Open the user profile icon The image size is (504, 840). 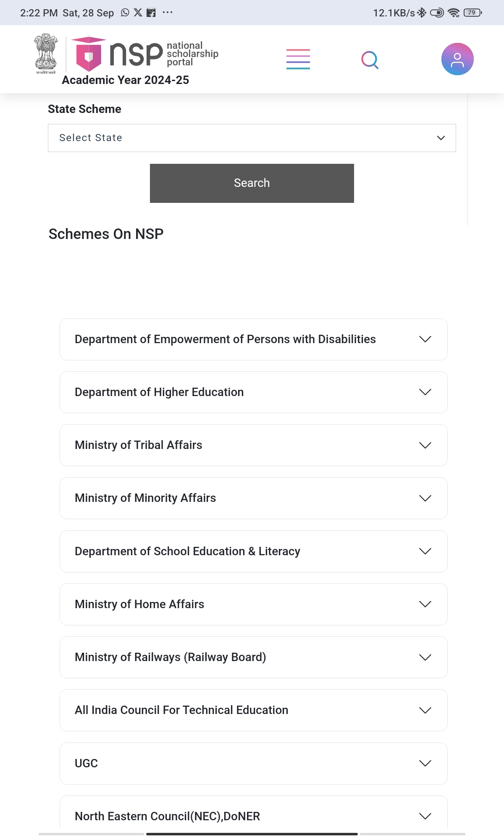coord(457,59)
